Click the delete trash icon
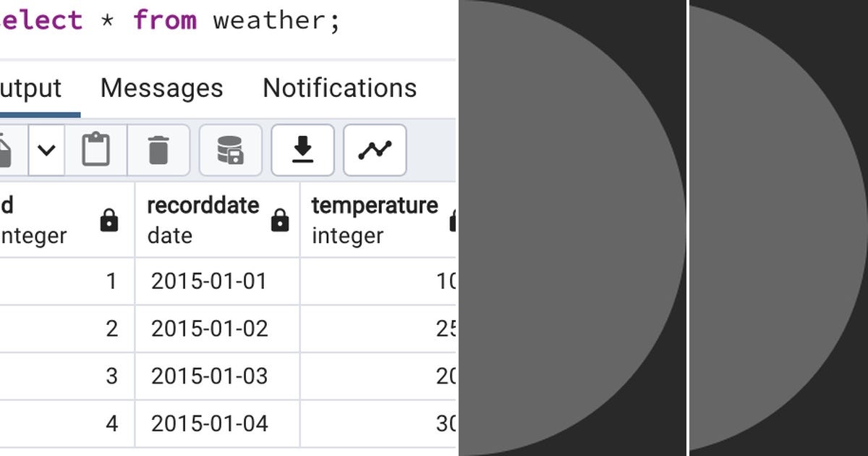The image size is (868, 456). pos(158,151)
